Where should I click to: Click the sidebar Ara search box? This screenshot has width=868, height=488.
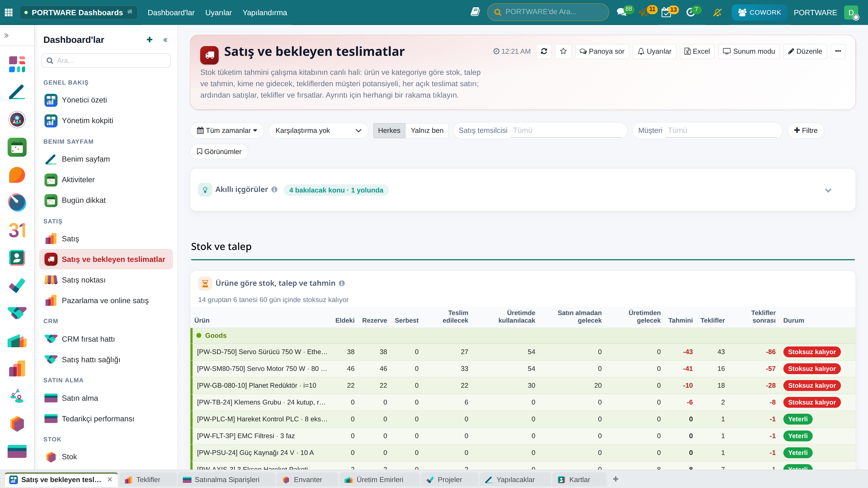point(106,61)
